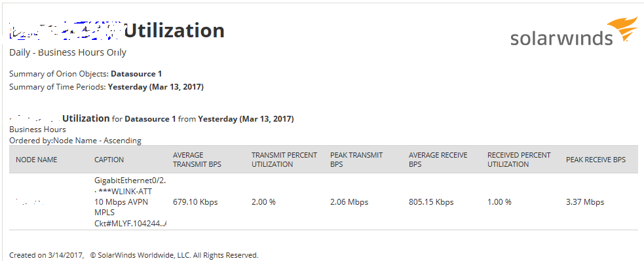Click the Ordered by Node Name text
This screenshot has width=644, height=261.
(x=75, y=141)
